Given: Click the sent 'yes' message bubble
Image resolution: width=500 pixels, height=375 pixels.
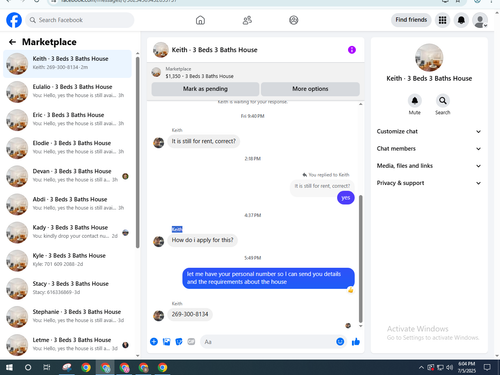Looking at the screenshot, I should (346, 198).
